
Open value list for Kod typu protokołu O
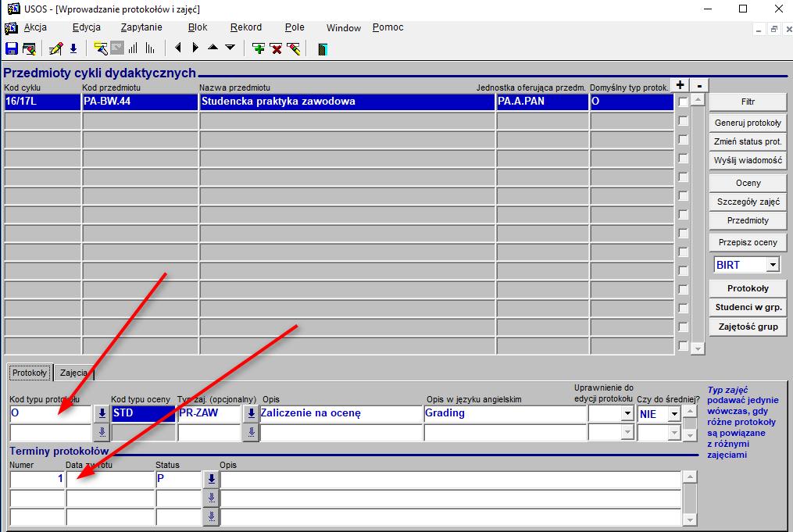(x=102, y=413)
